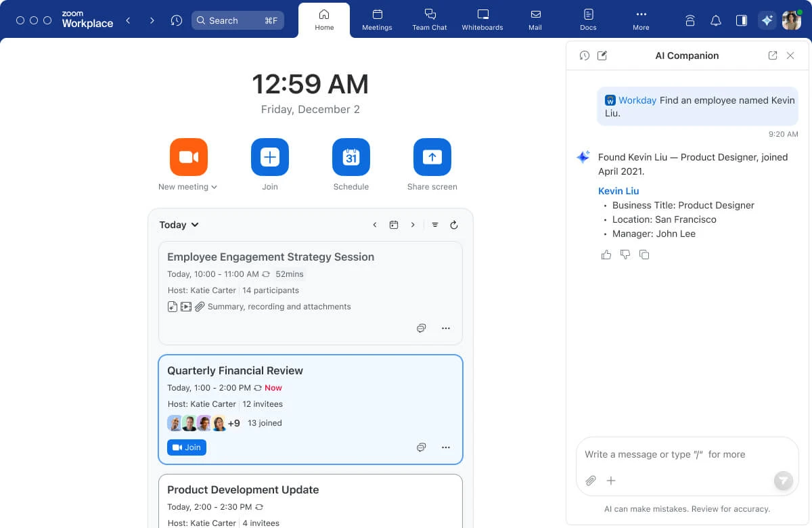Give the AI response a thumbs down

click(x=625, y=255)
